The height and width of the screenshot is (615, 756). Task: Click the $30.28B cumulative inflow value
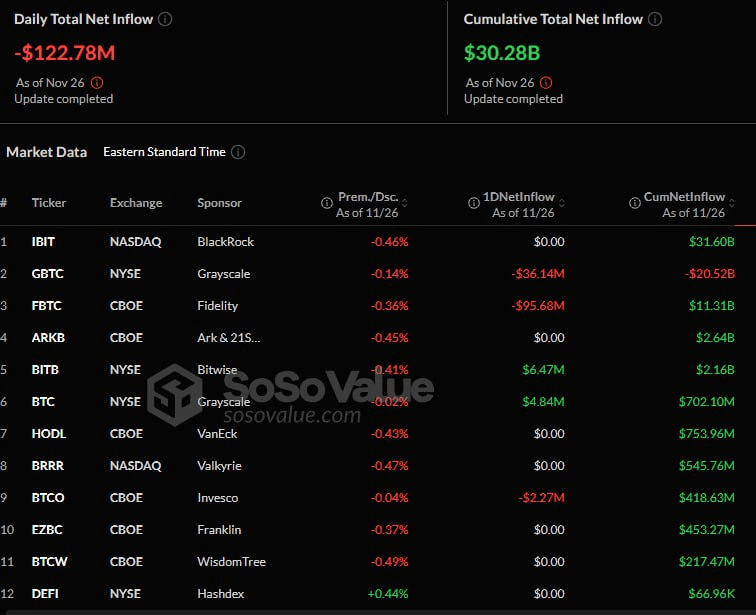click(x=502, y=53)
